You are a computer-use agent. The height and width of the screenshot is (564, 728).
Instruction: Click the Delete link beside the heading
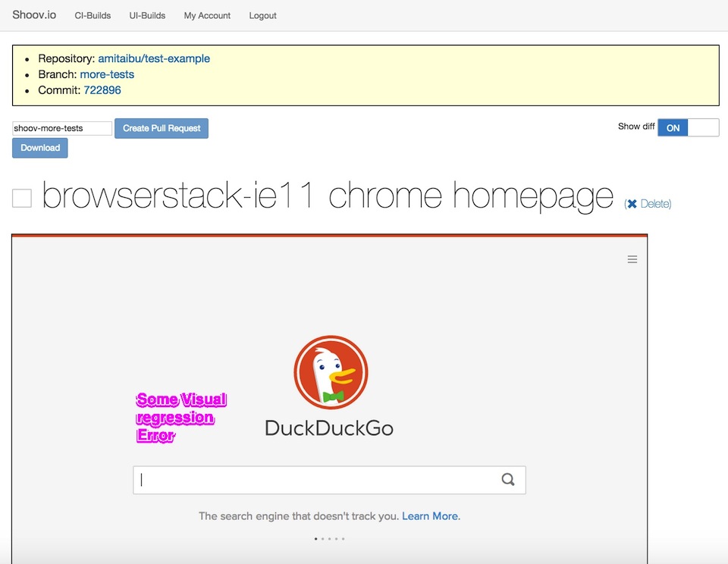[x=655, y=204]
